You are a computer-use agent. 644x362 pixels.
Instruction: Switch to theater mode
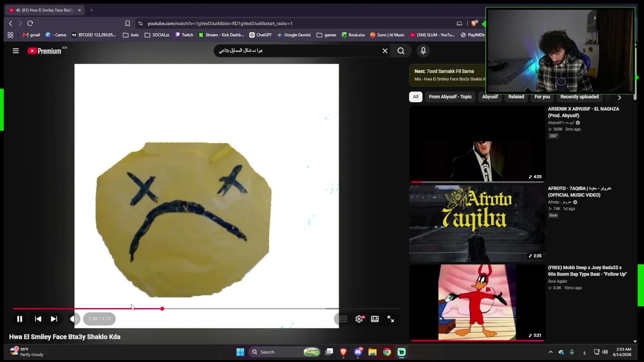click(x=375, y=319)
